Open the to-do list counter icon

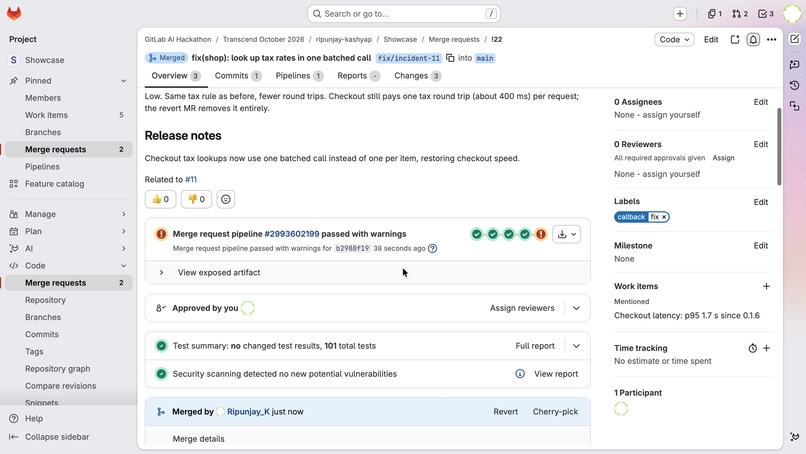[x=766, y=14]
